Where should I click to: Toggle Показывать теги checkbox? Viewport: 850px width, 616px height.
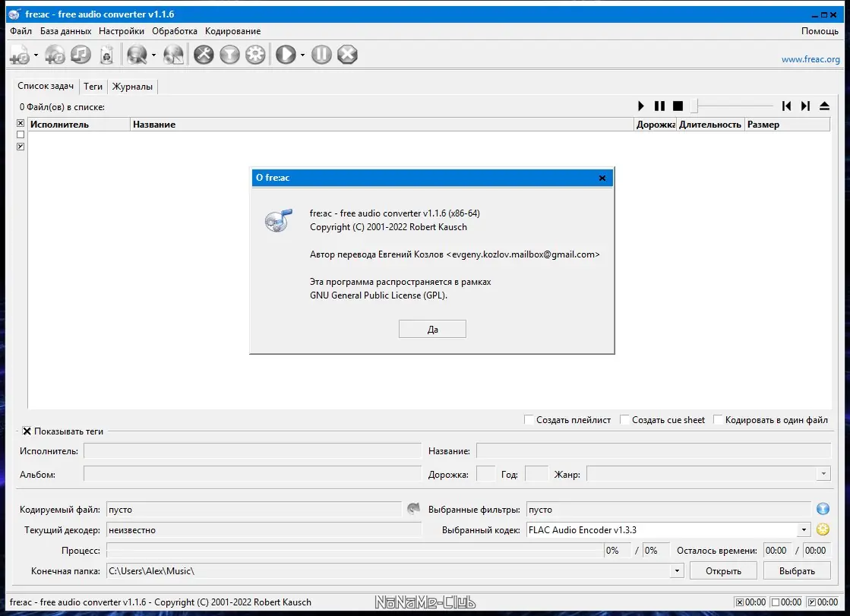27,431
